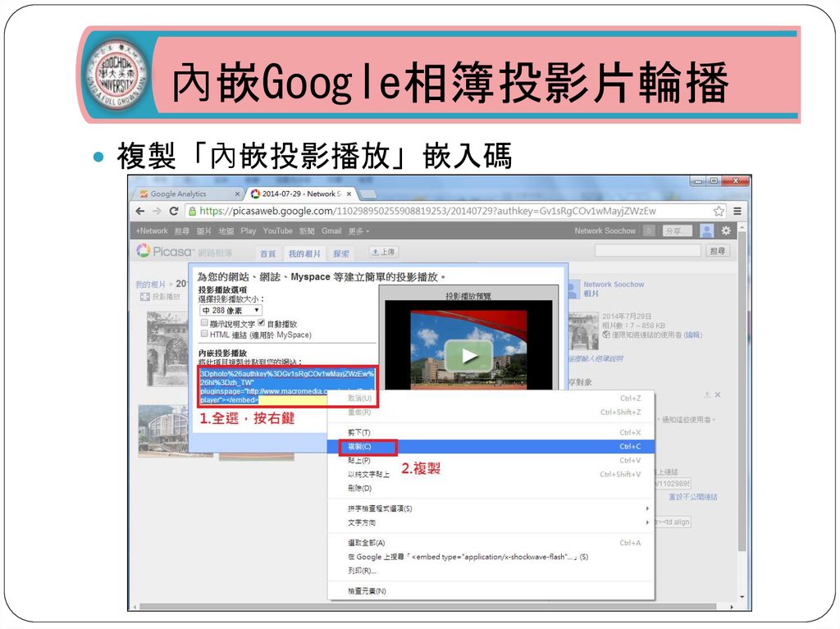The image size is (840, 629).
Task: Choose 剪下(T) in the context menu
Action: [x=491, y=432]
